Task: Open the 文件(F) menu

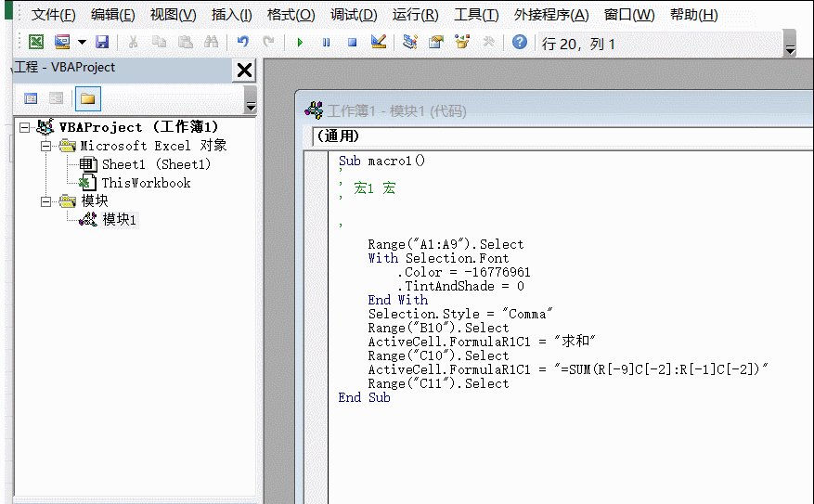Action: pos(54,15)
